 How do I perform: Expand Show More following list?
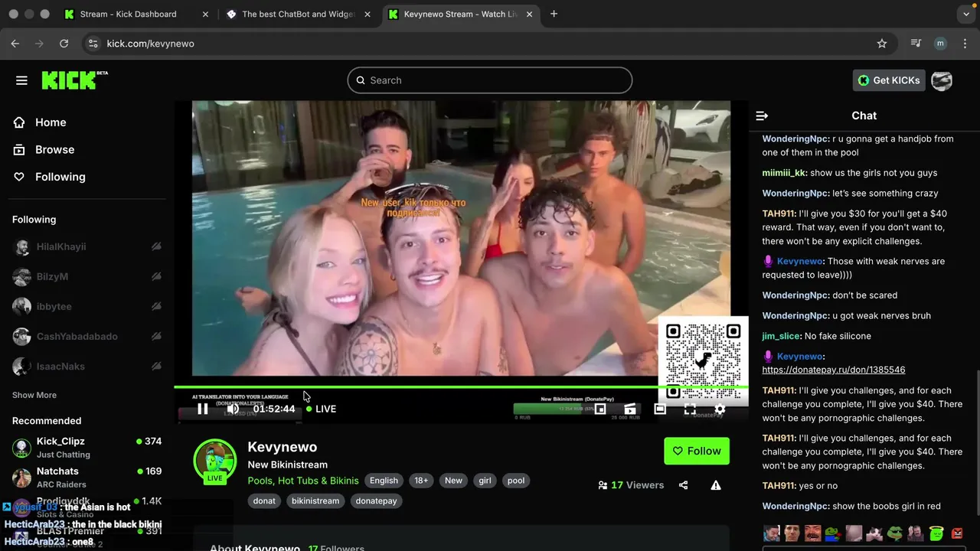[x=34, y=395]
